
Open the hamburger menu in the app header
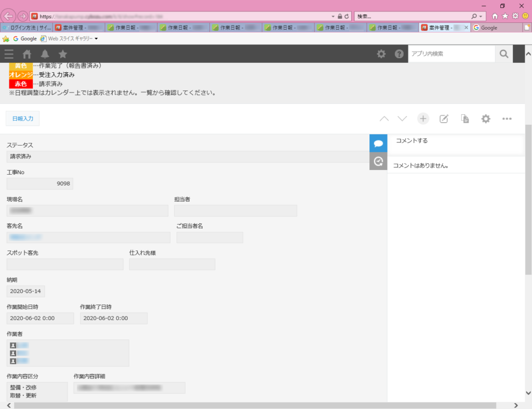click(9, 54)
